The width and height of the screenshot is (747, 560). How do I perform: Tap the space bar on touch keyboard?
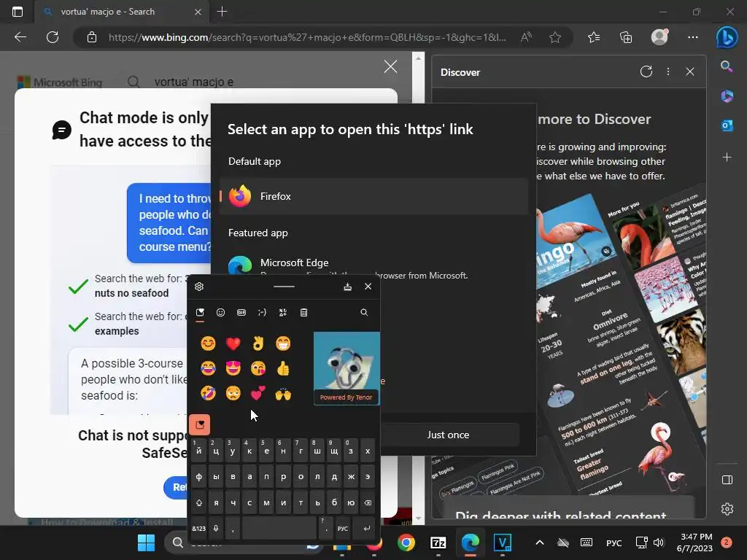pyautogui.click(x=279, y=528)
